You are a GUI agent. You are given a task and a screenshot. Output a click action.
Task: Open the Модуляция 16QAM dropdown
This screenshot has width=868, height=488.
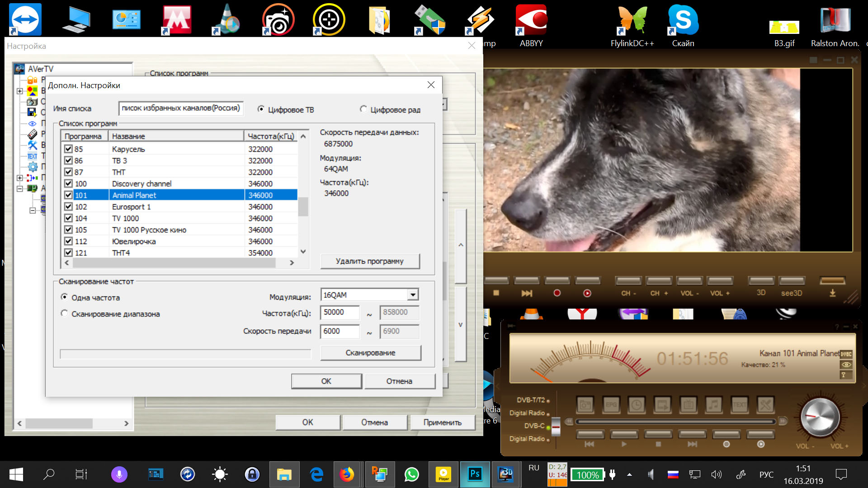coord(412,295)
